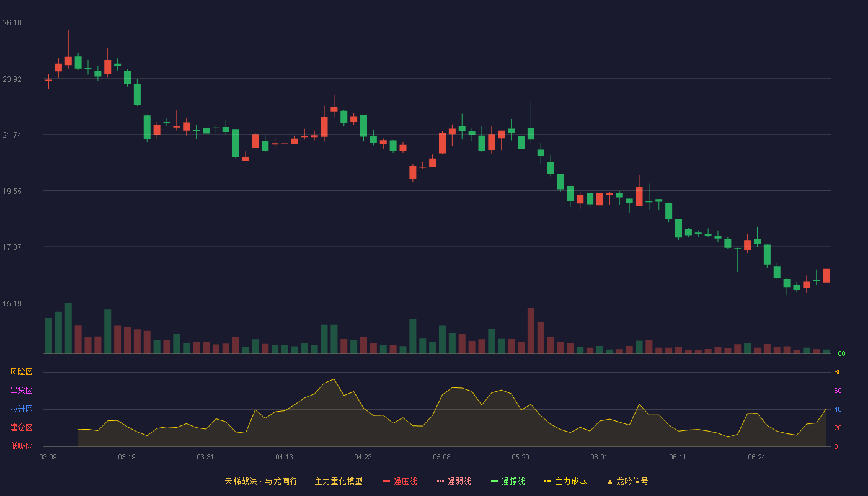Click the red 强压线 line marker icon

point(386,481)
